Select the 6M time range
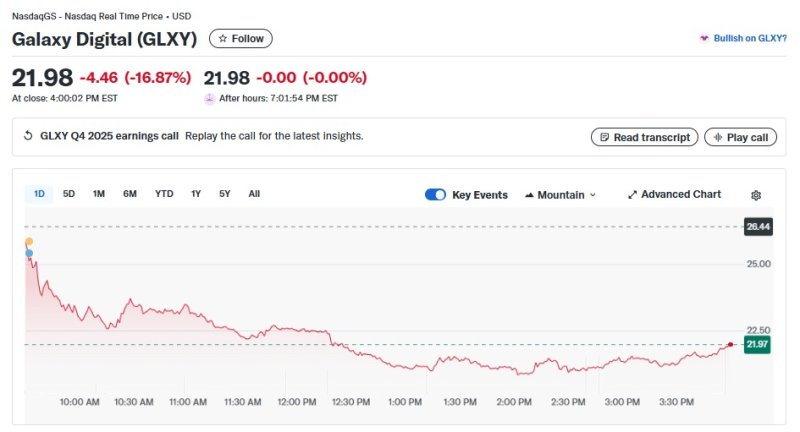800x432 pixels. pyautogui.click(x=130, y=194)
